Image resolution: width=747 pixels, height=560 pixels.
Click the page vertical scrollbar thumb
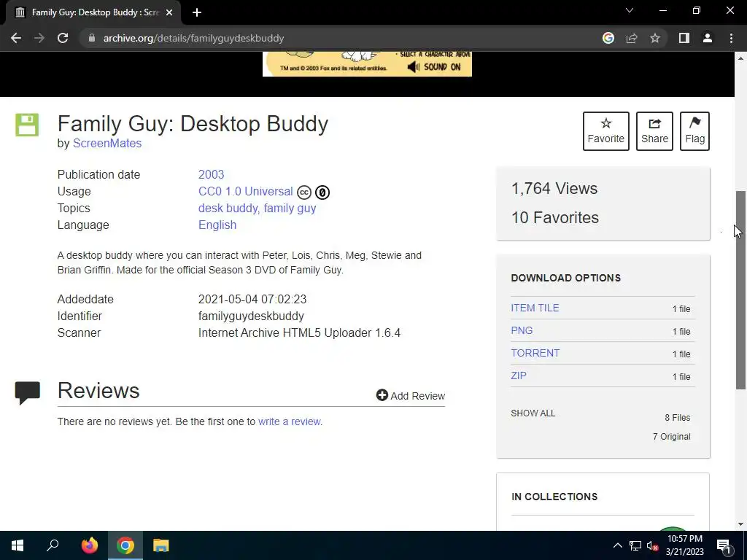pyautogui.click(x=740, y=290)
